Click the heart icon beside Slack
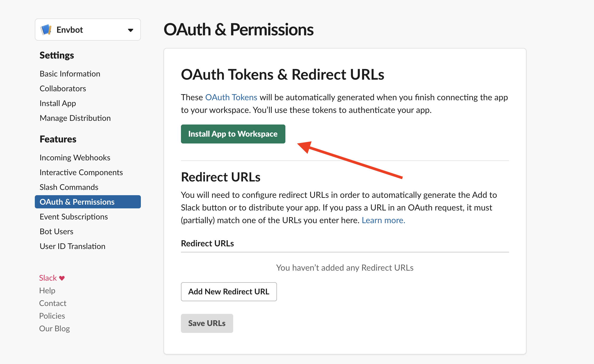 click(x=62, y=278)
